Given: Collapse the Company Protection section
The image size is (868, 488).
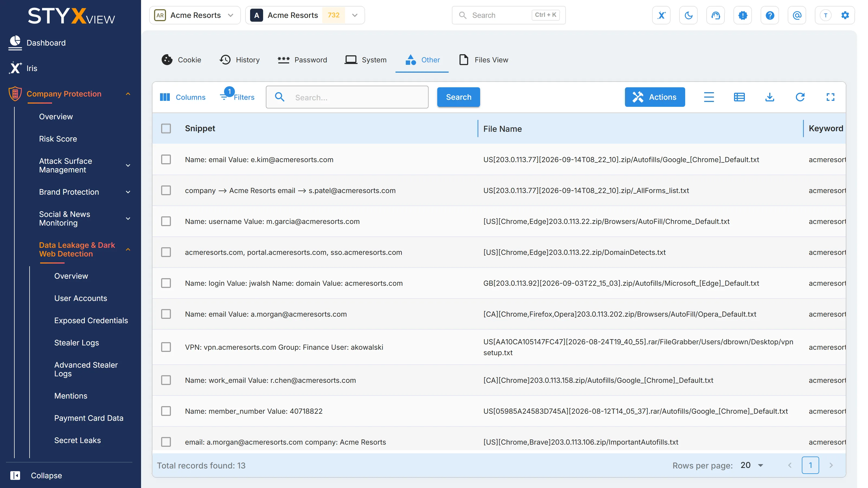Looking at the screenshot, I should tap(128, 94).
